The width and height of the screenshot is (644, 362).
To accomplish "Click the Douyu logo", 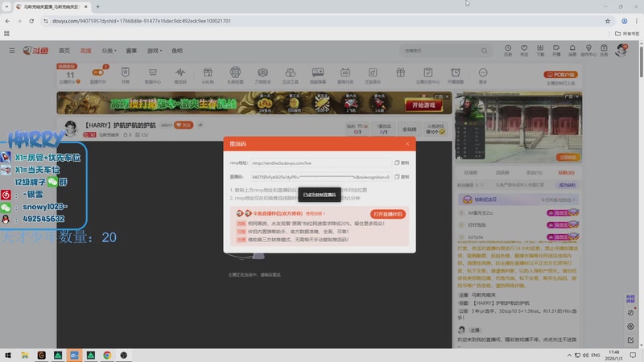I will point(35,51).
